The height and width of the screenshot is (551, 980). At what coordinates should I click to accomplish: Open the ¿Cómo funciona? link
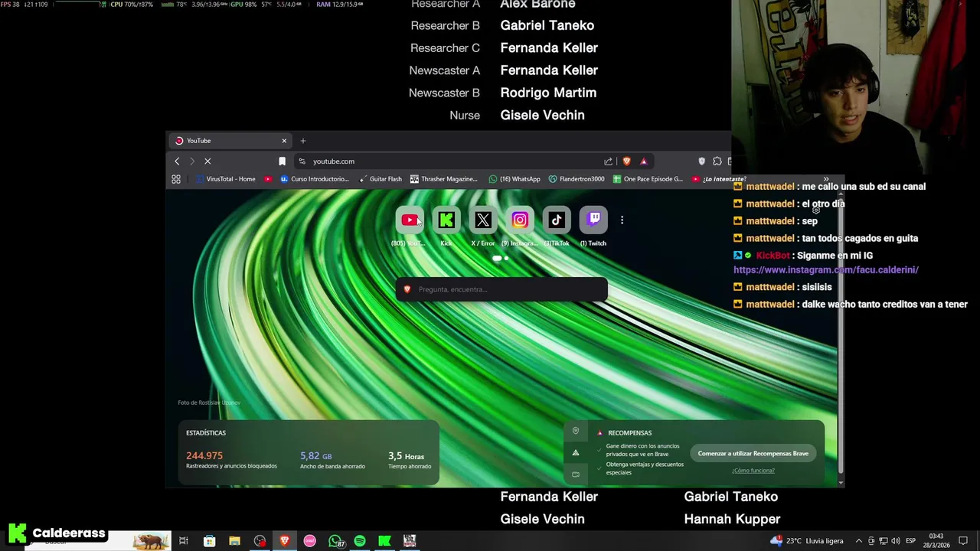click(x=753, y=471)
